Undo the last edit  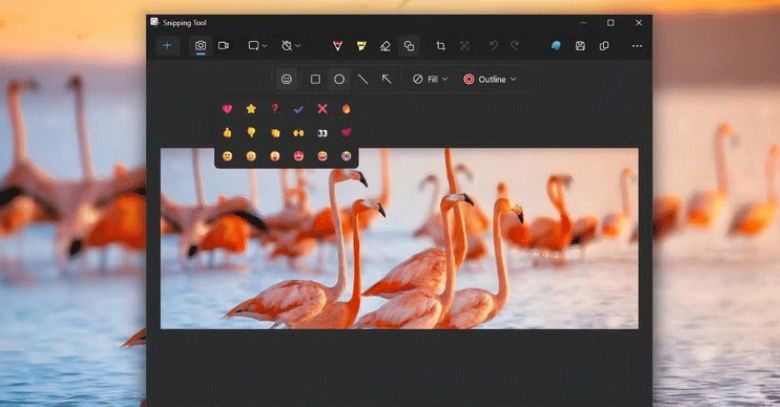coord(493,46)
